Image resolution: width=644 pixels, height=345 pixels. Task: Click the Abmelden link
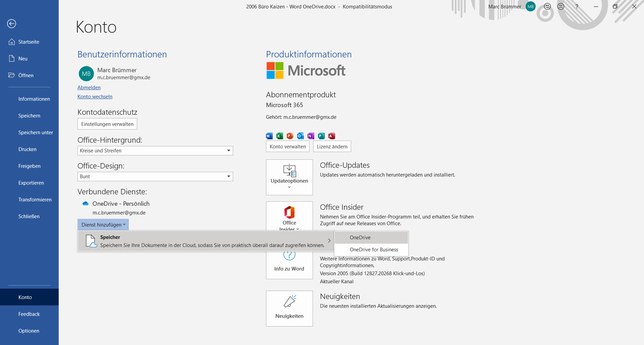pos(89,88)
